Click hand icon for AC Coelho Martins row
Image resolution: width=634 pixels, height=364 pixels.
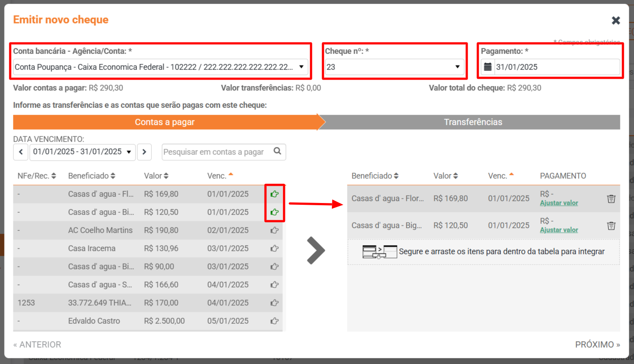(x=274, y=230)
